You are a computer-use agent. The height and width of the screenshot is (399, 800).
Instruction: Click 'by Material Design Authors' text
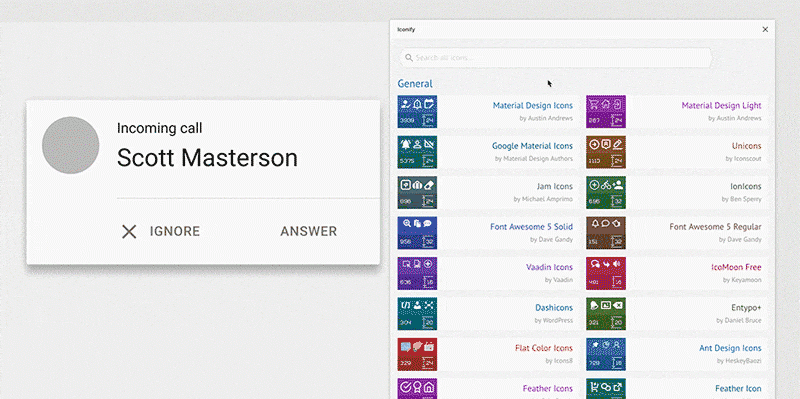click(x=534, y=159)
